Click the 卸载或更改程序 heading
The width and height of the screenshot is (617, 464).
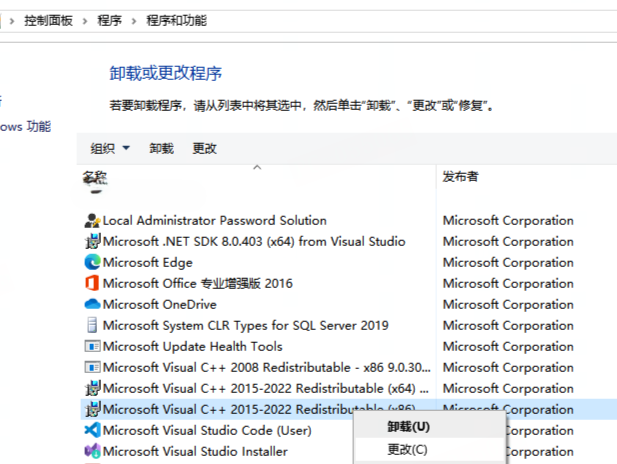tap(166, 74)
